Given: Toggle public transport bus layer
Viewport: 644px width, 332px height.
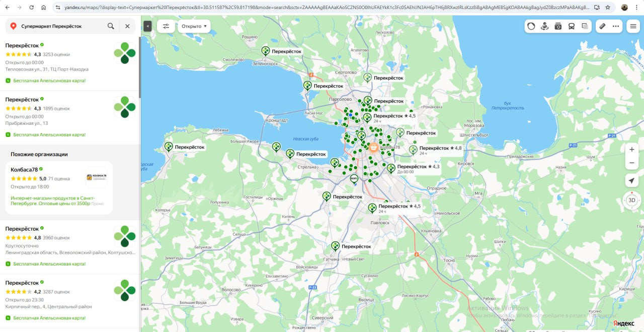Looking at the screenshot, I should 572,26.
